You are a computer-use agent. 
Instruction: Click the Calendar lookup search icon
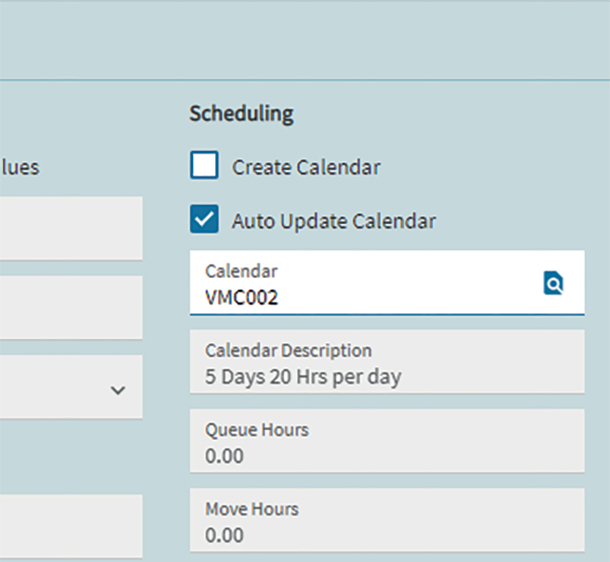(x=553, y=284)
